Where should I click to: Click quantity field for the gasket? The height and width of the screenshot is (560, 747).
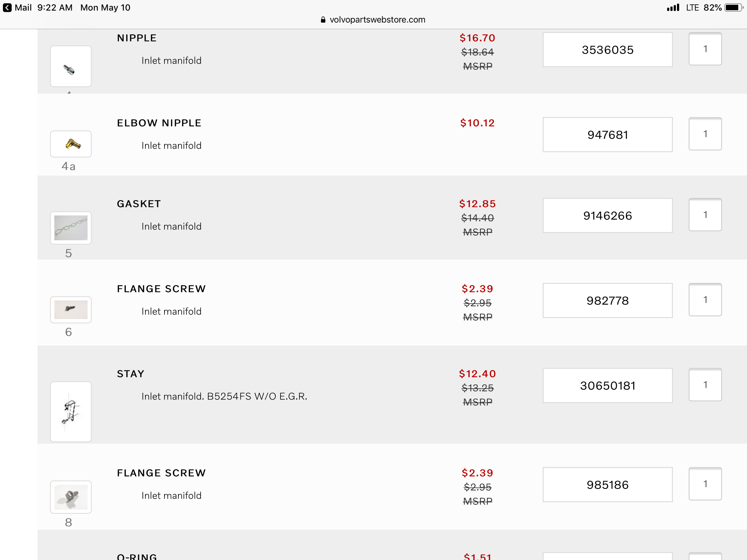[705, 215]
